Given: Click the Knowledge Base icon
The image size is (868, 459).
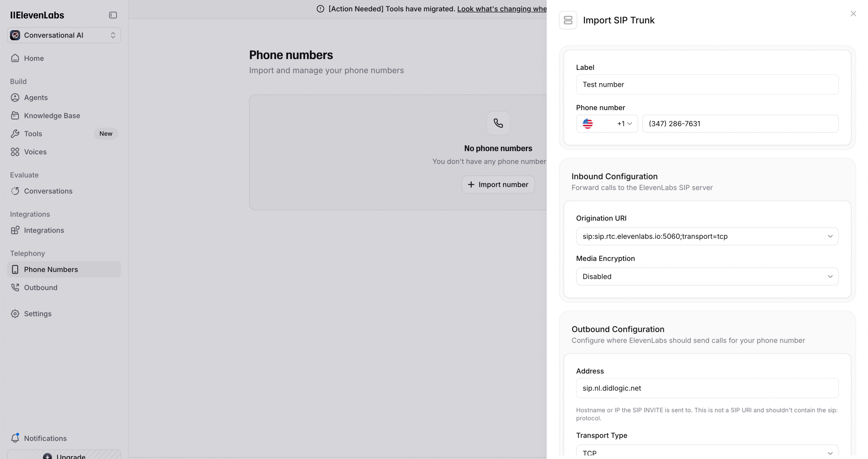Looking at the screenshot, I should (x=15, y=116).
